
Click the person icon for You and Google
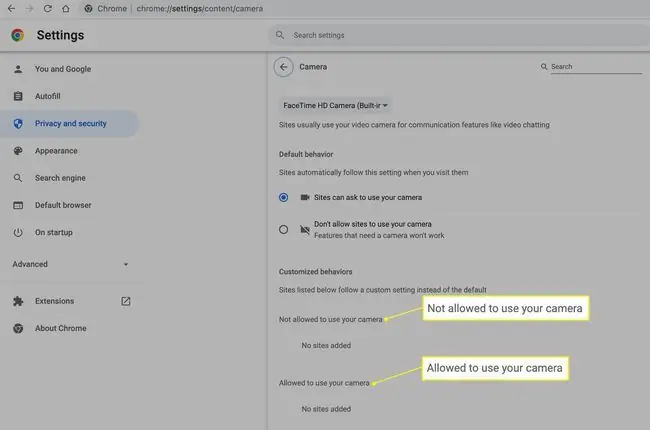point(18,69)
